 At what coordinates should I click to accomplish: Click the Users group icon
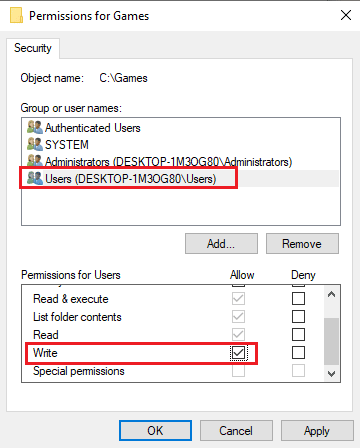point(35,178)
